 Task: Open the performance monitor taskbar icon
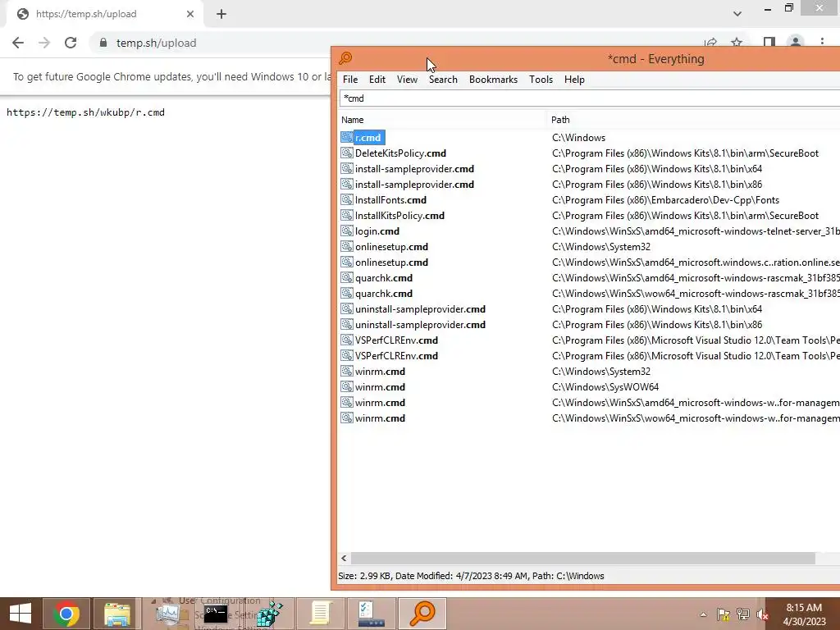click(167, 614)
